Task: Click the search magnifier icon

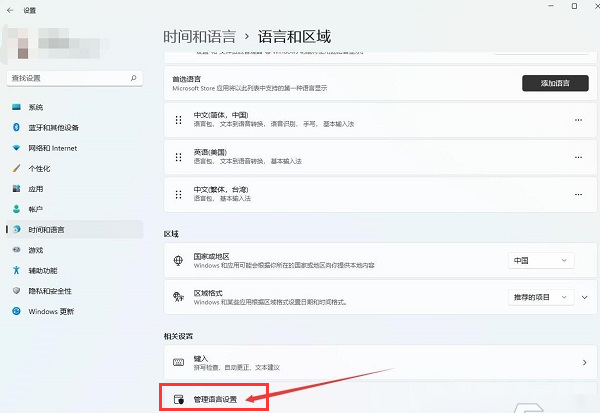Action: pyautogui.click(x=134, y=78)
